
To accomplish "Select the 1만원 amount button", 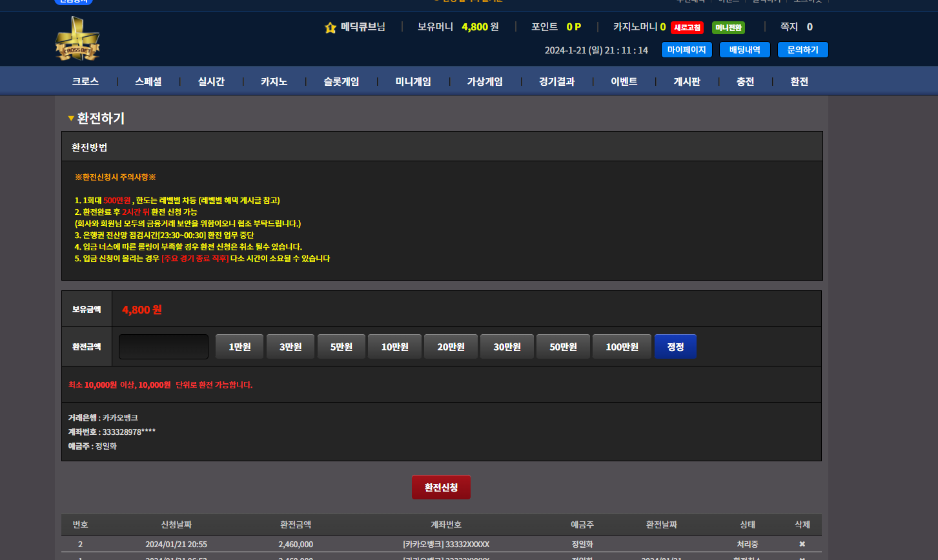I will tap(240, 346).
